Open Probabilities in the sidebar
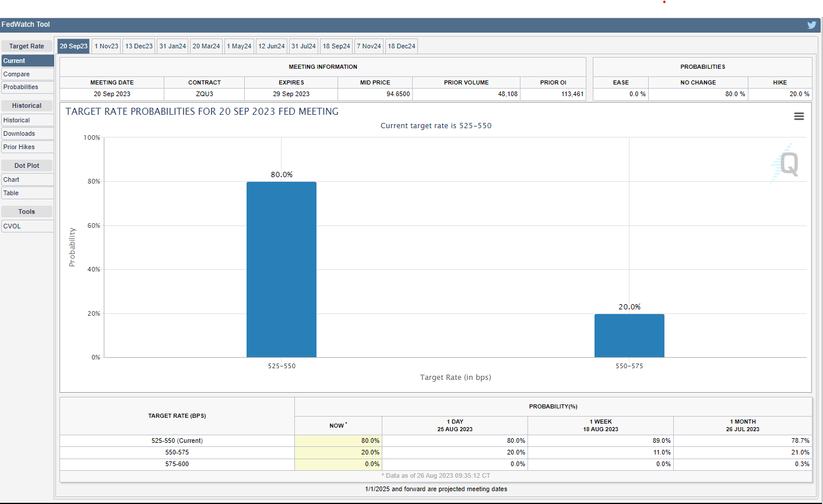 [x=27, y=87]
